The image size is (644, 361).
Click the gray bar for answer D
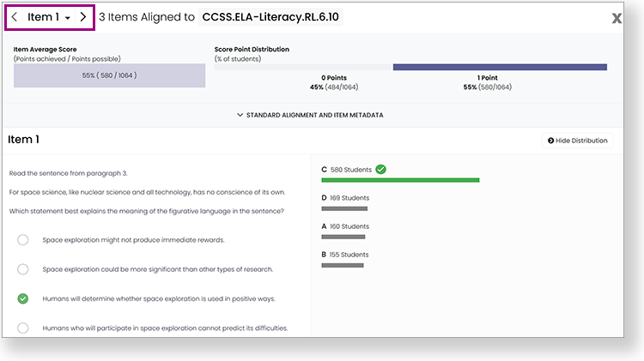(344, 208)
